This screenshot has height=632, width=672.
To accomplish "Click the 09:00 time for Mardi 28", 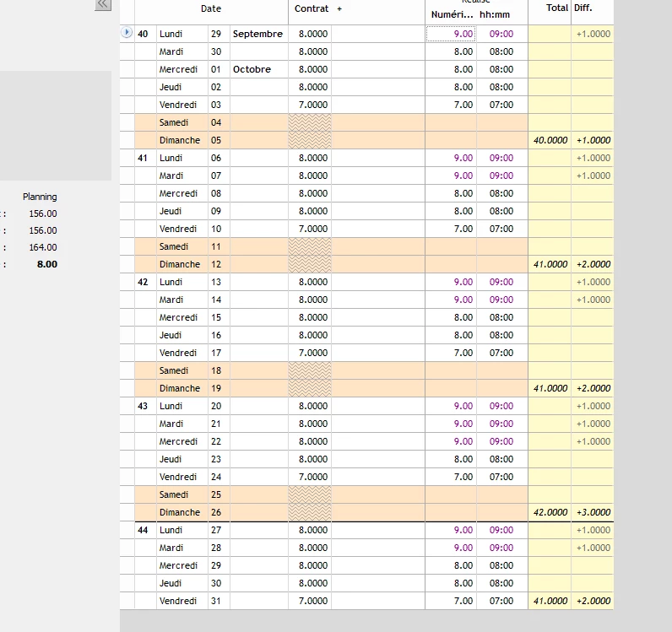I will pyautogui.click(x=501, y=548).
